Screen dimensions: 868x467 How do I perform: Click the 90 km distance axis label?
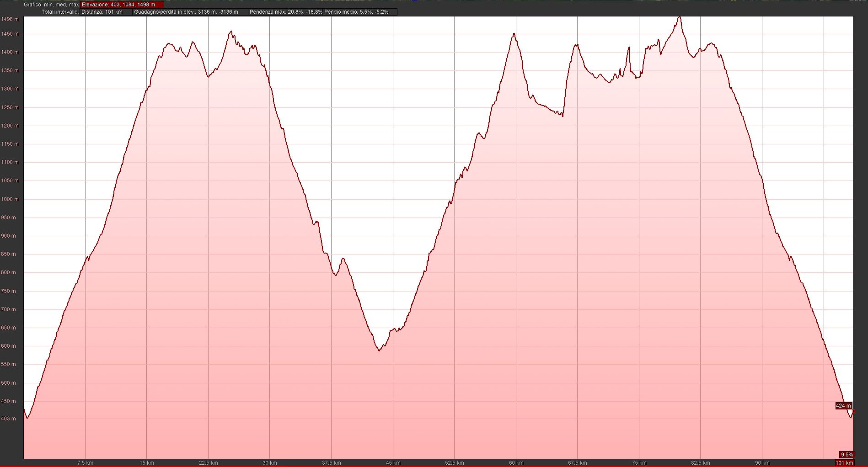click(x=762, y=463)
